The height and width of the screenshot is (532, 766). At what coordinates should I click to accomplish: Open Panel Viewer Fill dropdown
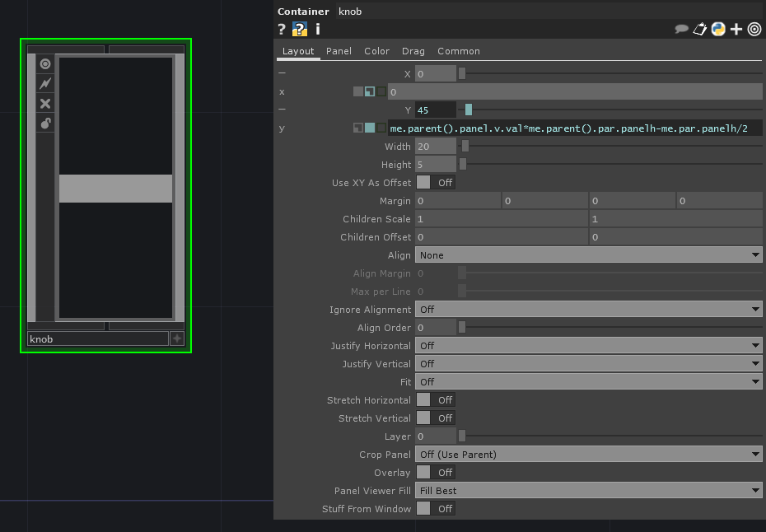(x=588, y=491)
